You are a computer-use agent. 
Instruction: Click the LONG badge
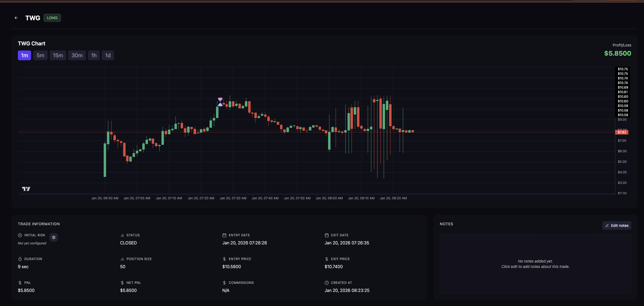(x=52, y=18)
